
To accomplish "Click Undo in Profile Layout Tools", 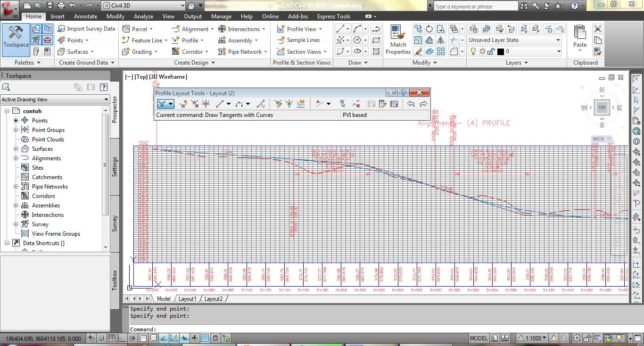I will click(411, 104).
